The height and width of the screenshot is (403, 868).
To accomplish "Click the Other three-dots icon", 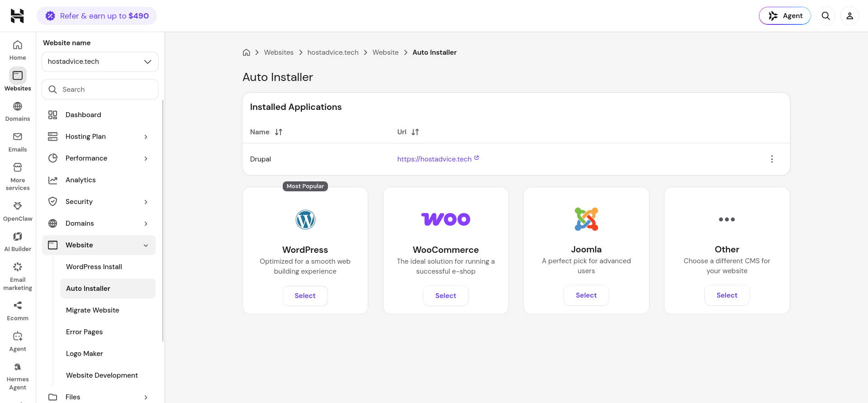I will [x=727, y=219].
